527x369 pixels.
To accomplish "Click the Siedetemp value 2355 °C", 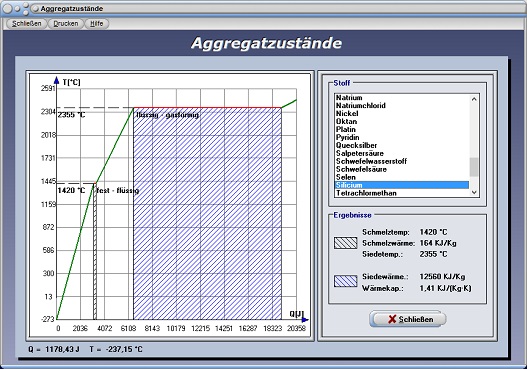I will (x=434, y=254).
